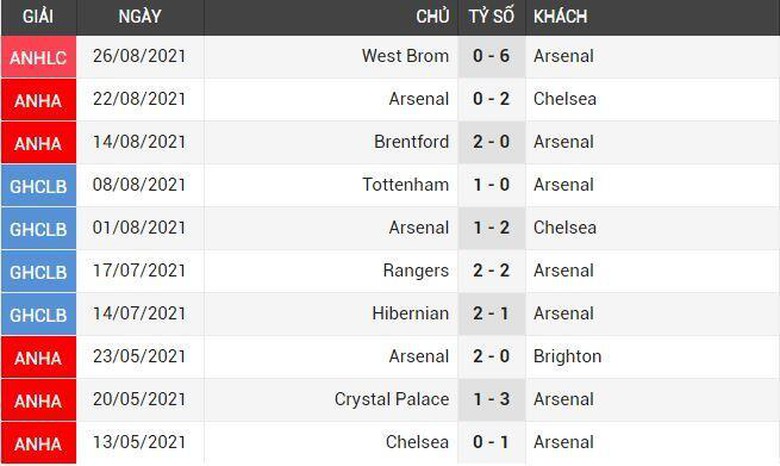Open the Tottenham team link
The height and width of the screenshot is (466, 780).
coord(405,185)
